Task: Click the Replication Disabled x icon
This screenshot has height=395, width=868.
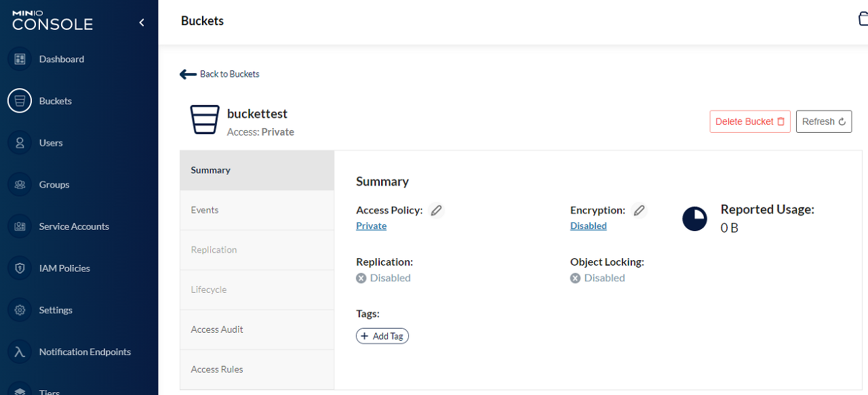Action: pyautogui.click(x=361, y=278)
